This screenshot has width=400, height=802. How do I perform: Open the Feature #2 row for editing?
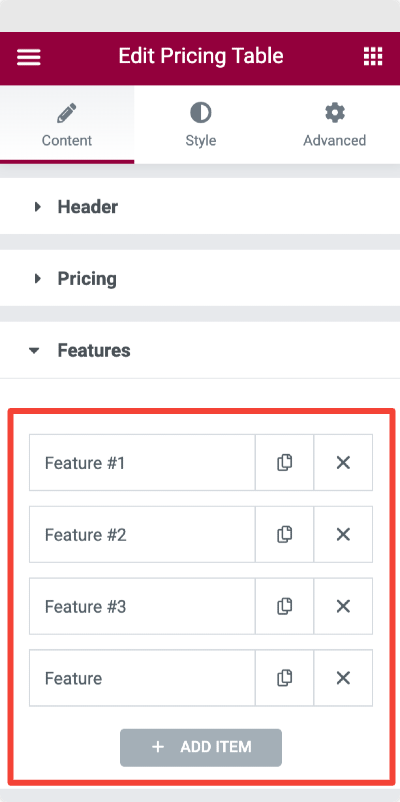[x=142, y=534]
